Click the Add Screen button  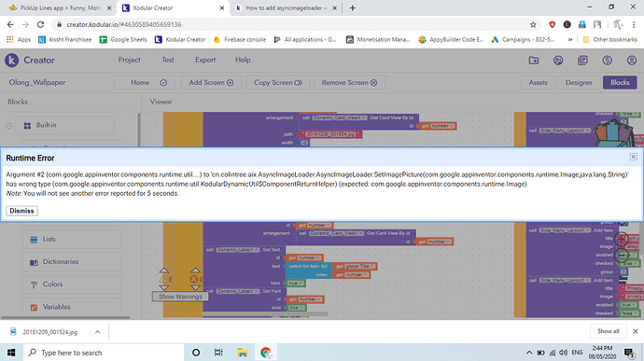(211, 82)
